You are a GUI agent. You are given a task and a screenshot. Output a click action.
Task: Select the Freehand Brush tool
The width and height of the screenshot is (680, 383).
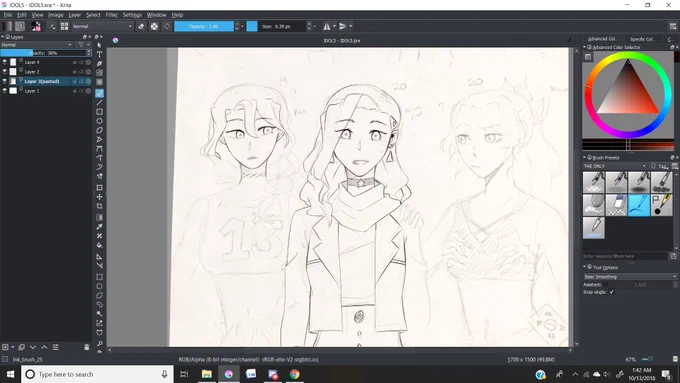click(99, 93)
